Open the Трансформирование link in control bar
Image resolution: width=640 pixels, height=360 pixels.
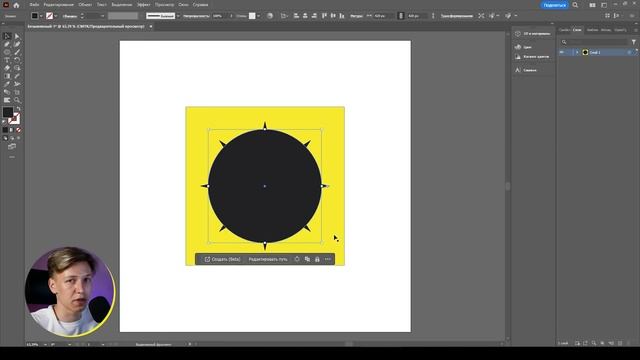tap(457, 16)
